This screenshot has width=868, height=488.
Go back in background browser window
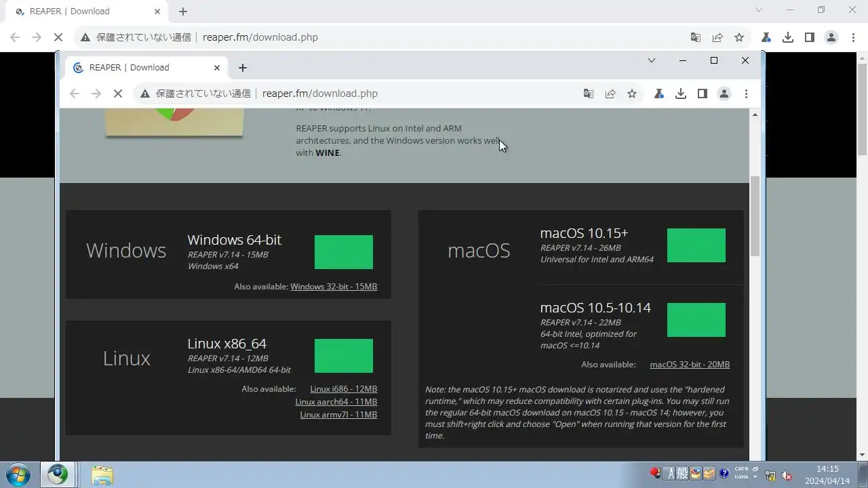pyautogui.click(x=15, y=37)
